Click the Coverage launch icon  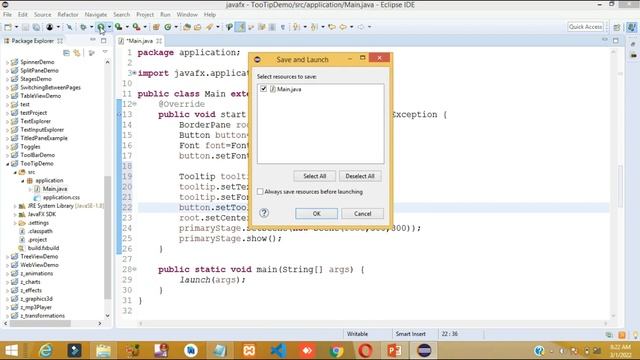pos(118,27)
